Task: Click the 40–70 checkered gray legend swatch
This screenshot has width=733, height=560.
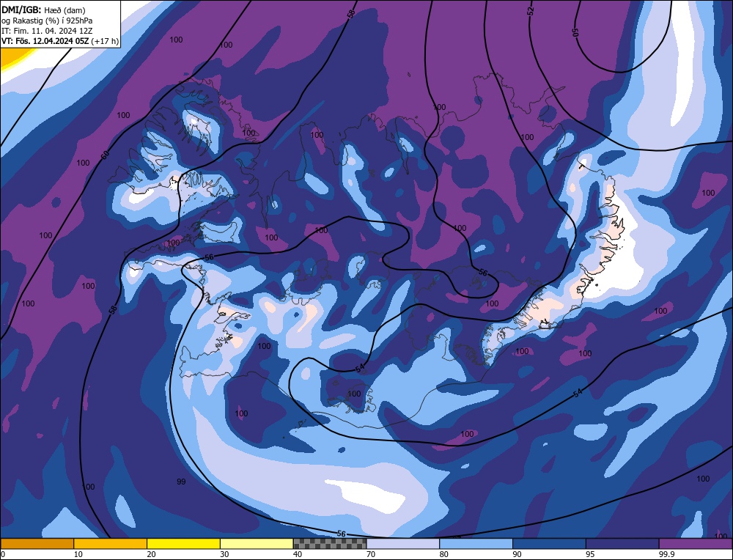Action: coord(330,544)
